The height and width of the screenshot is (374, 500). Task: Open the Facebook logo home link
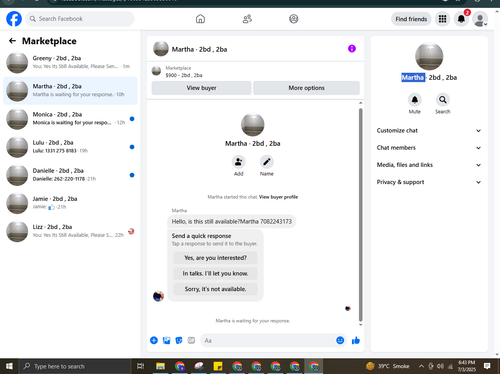pyautogui.click(x=14, y=19)
